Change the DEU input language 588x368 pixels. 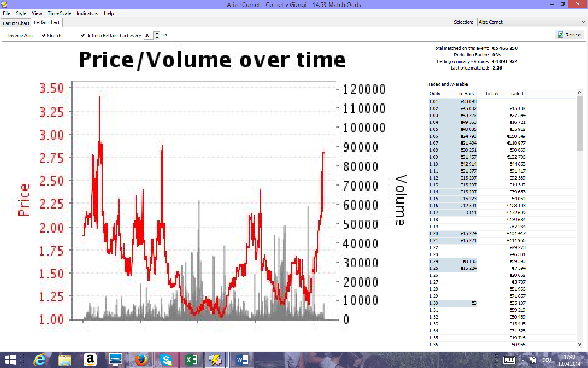coord(547,360)
